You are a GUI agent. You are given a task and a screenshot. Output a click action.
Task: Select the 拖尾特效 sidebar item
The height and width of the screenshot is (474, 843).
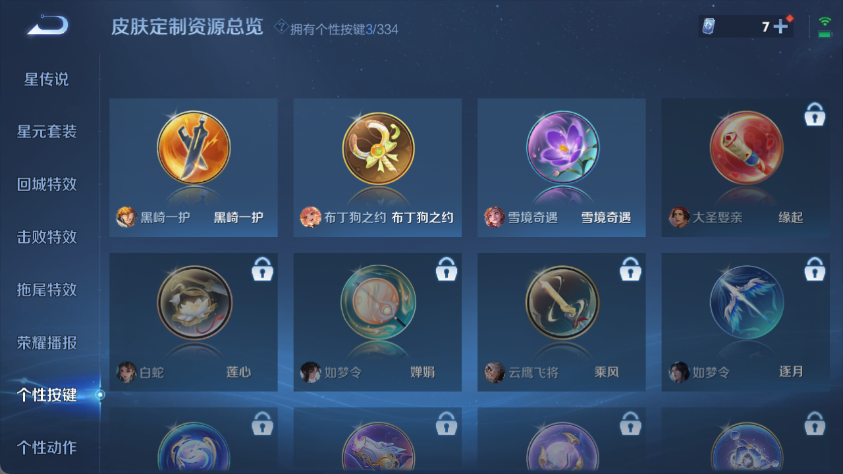tap(47, 290)
